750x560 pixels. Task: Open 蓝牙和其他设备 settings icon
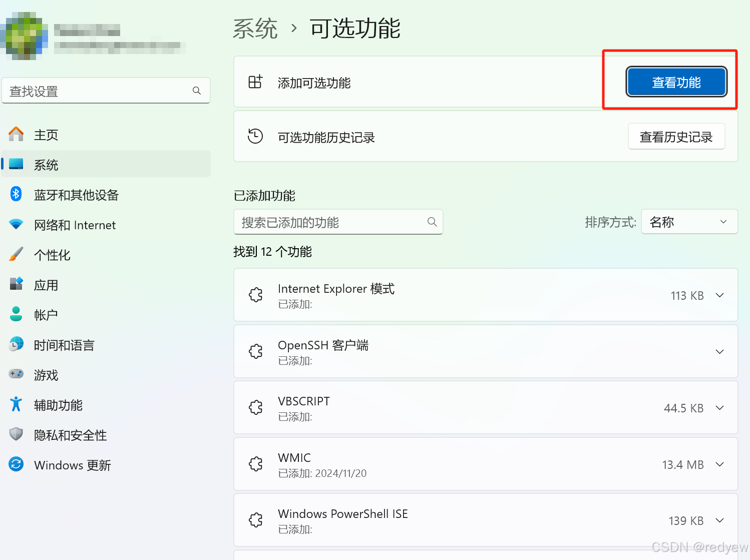(x=16, y=194)
